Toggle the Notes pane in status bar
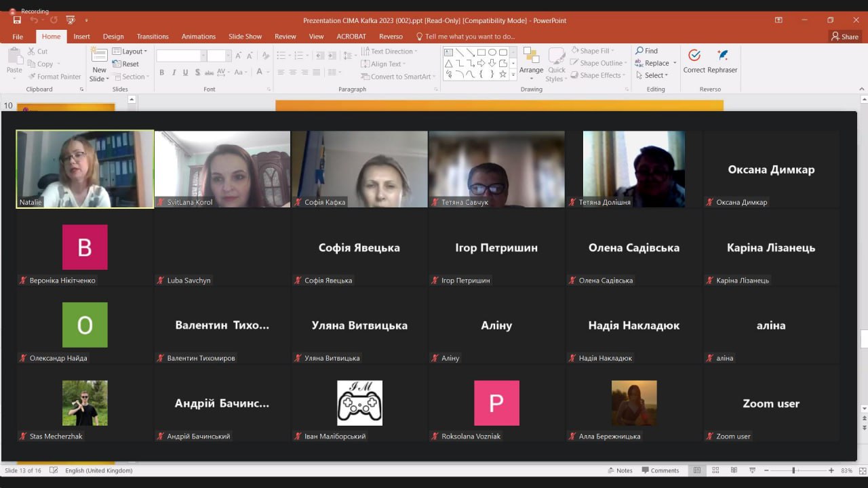 [x=619, y=470]
